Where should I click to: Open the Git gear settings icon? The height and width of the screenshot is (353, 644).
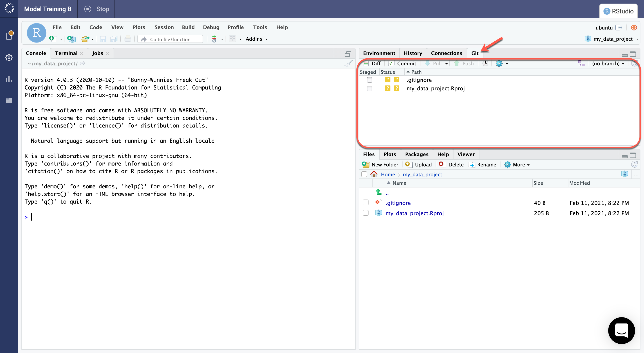500,63
